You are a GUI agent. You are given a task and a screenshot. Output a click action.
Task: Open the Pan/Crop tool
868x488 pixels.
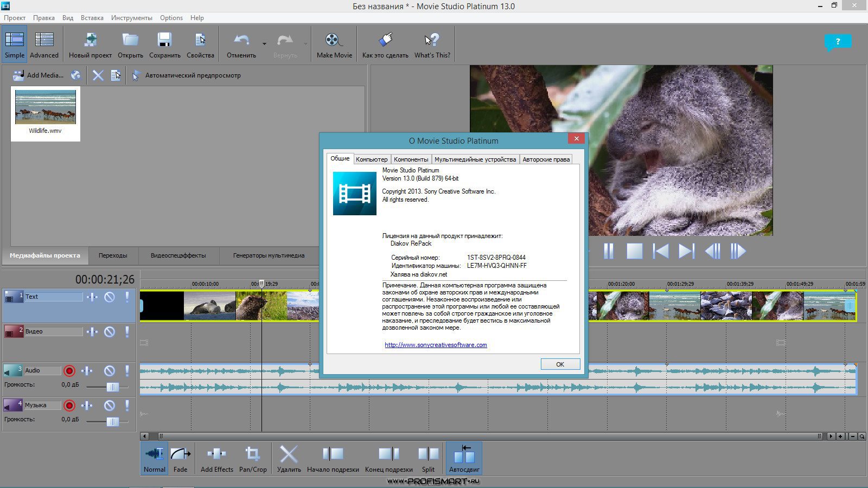click(253, 459)
